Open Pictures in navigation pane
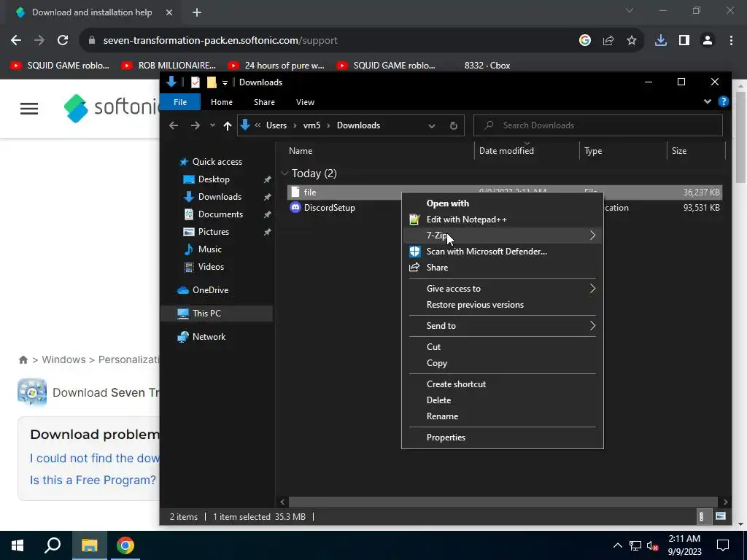The height and width of the screenshot is (560, 747). tap(214, 231)
